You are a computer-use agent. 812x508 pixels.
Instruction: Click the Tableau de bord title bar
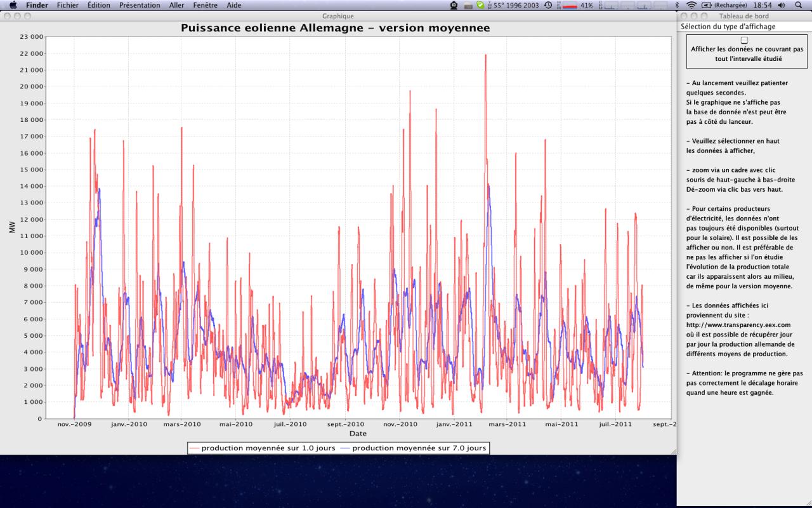(x=744, y=15)
